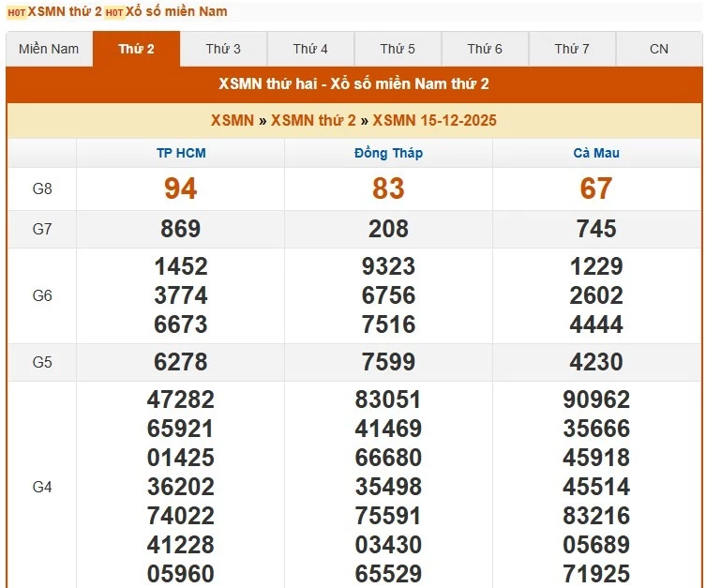Switch to the Thứ 7 tab
This screenshot has width=706, height=588.
(572, 49)
